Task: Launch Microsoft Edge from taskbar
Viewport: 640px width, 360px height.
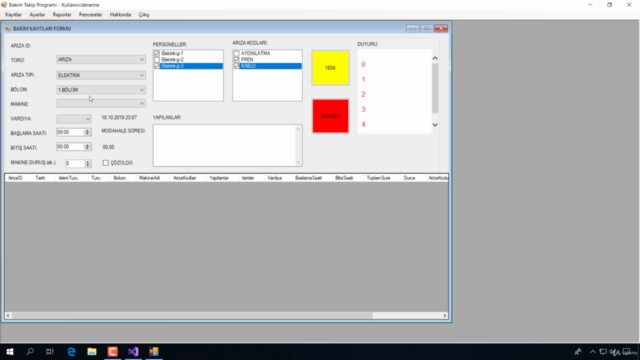Action: 71,351
